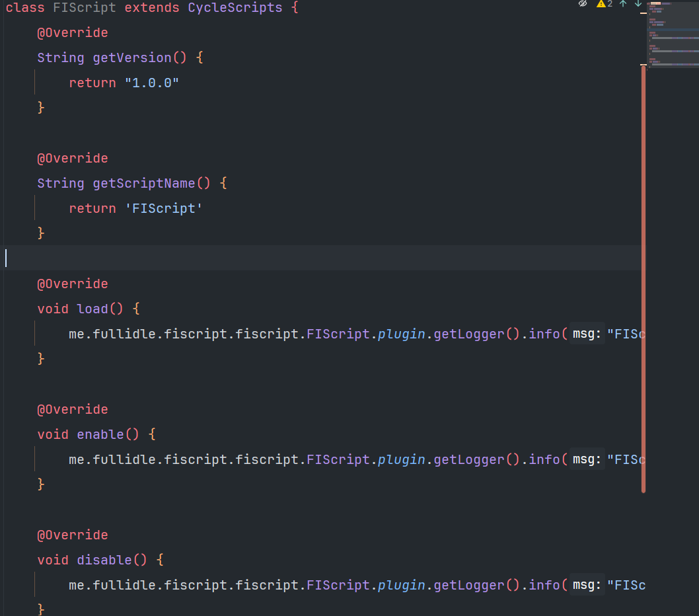Click @Override annotation above getVersion
The width and height of the screenshot is (699, 616).
point(73,33)
